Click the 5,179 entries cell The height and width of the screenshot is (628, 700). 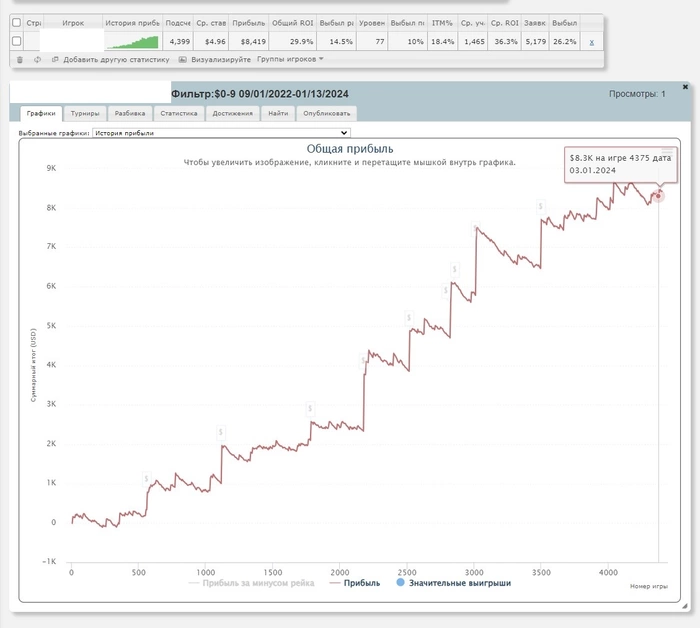point(536,42)
